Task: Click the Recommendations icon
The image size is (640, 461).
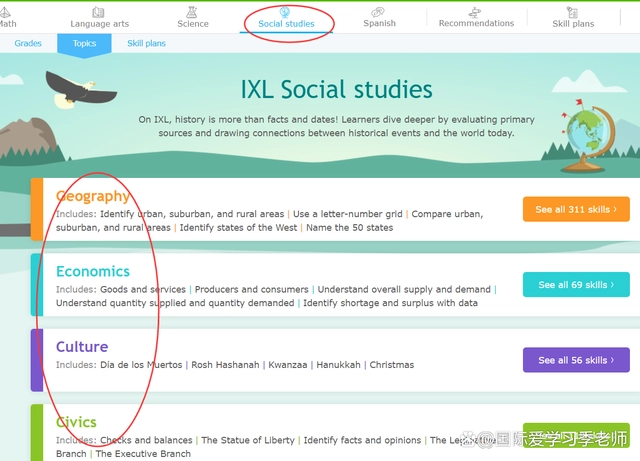Action: tap(475, 12)
